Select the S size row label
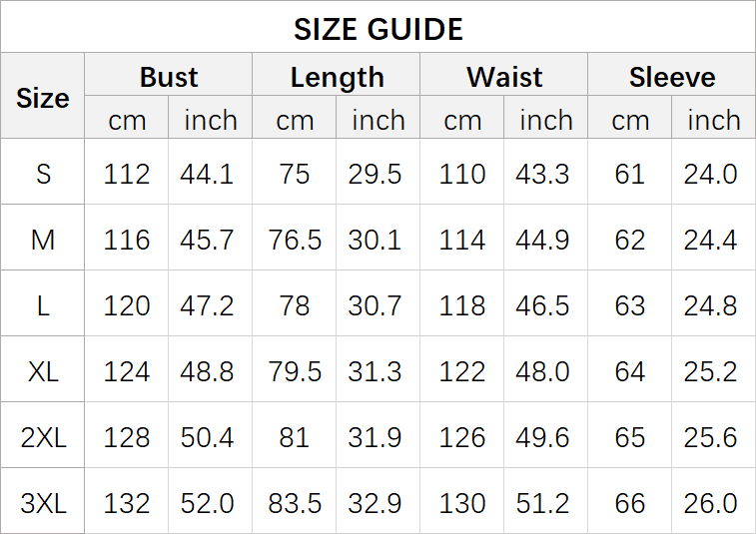Viewport: 756px width, 534px height. point(43,174)
